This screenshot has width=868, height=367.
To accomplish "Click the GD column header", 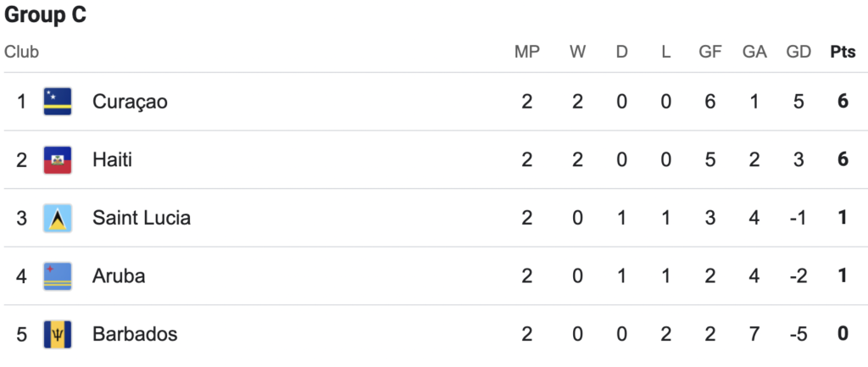I will pos(798,52).
